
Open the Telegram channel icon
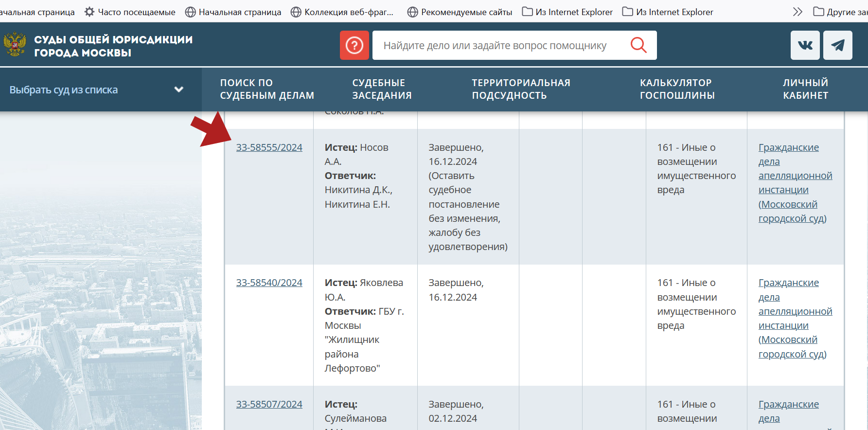pyautogui.click(x=838, y=45)
